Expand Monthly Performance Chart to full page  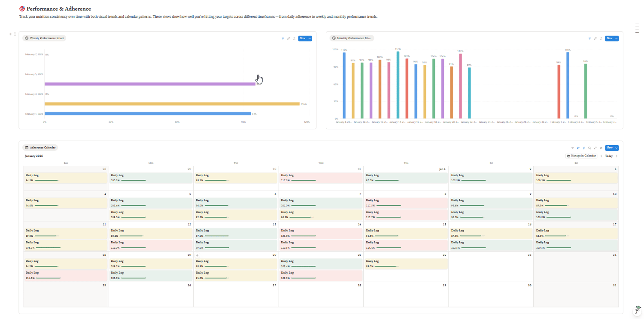pyautogui.click(x=595, y=39)
